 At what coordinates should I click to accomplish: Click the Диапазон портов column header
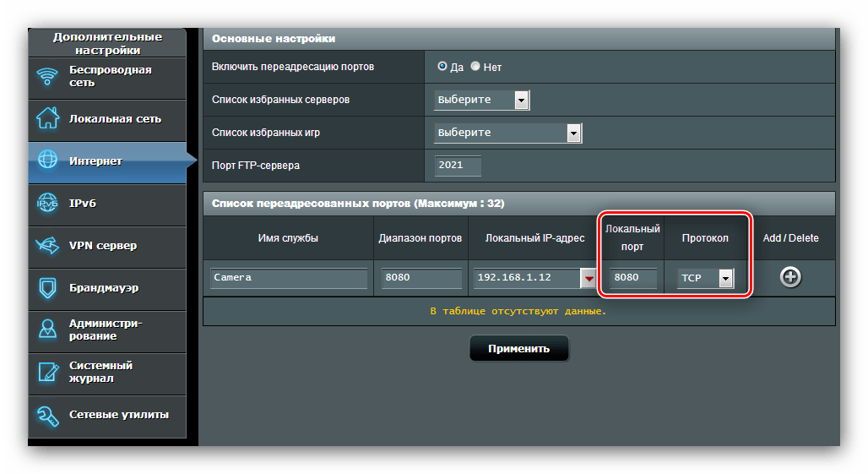point(420,238)
